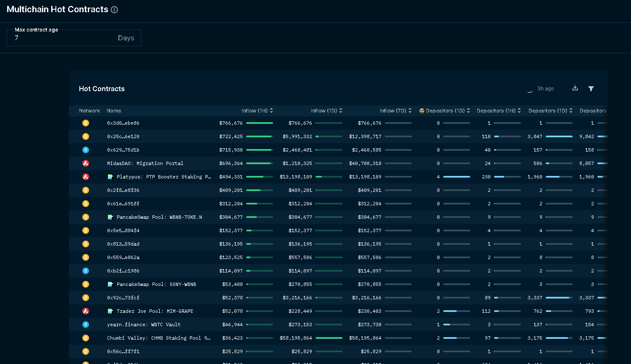Open Platypus: PTP Booster Staking contract
This screenshot has height=364, width=631.
[x=164, y=177]
